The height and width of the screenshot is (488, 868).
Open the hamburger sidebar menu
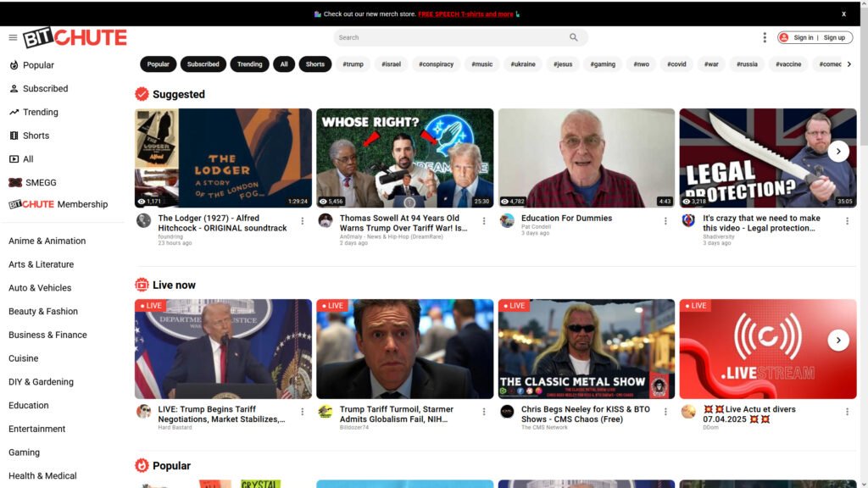click(13, 37)
